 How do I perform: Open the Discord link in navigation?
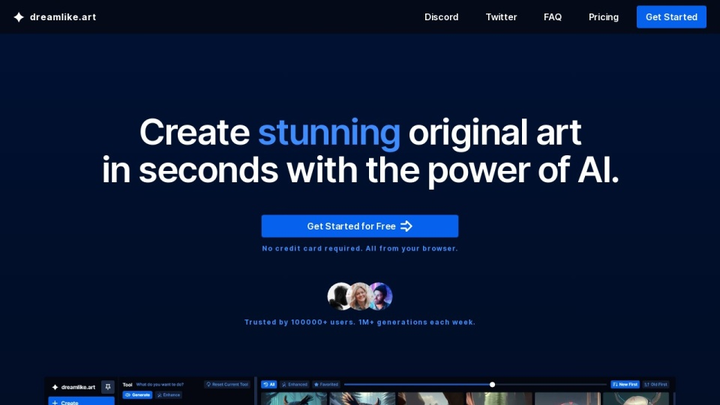click(x=441, y=17)
